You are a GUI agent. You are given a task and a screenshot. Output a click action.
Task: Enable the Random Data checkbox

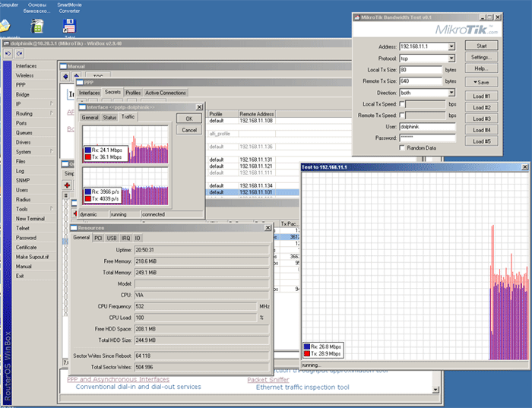[402, 147]
